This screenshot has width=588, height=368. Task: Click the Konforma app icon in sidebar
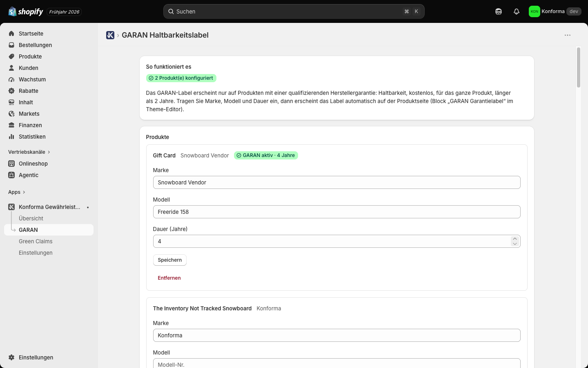pyautogui.click(x=11, y=207)
